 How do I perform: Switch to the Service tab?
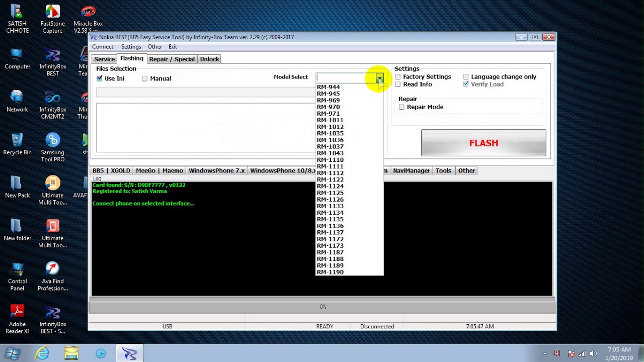[104, 59]
